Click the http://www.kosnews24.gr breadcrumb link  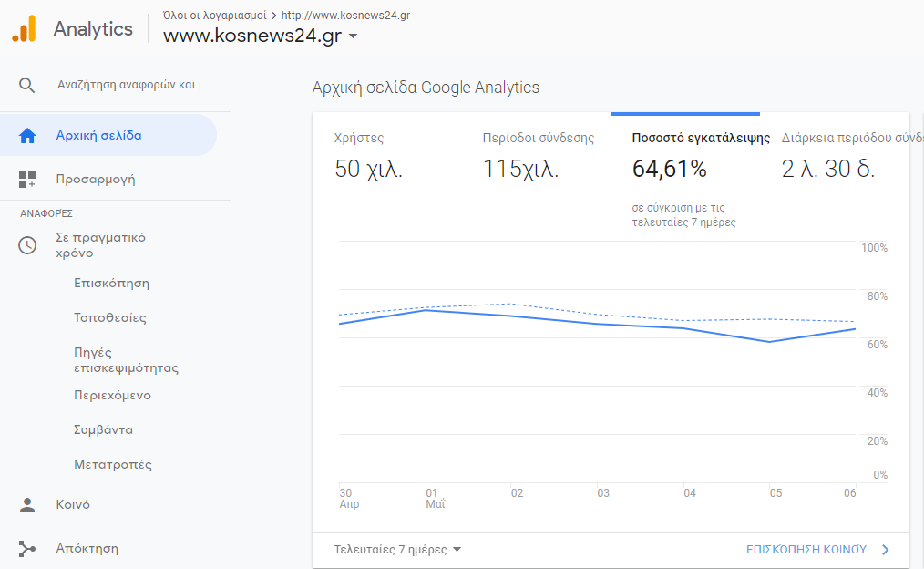tap(345, 16)
